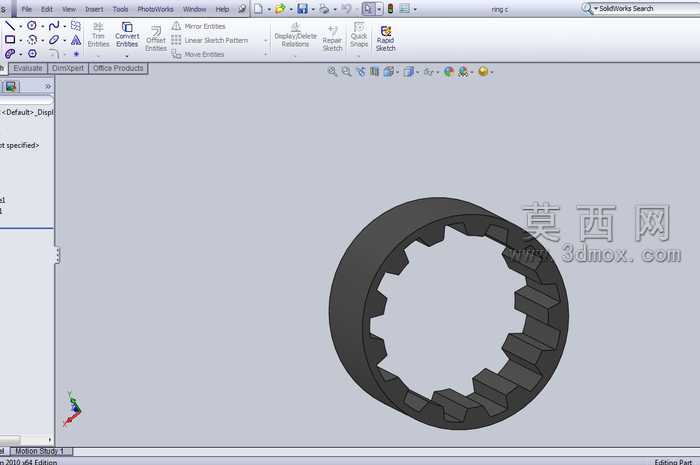Click the Print icon
Screen dimensions: 700x465
point(324,8)
